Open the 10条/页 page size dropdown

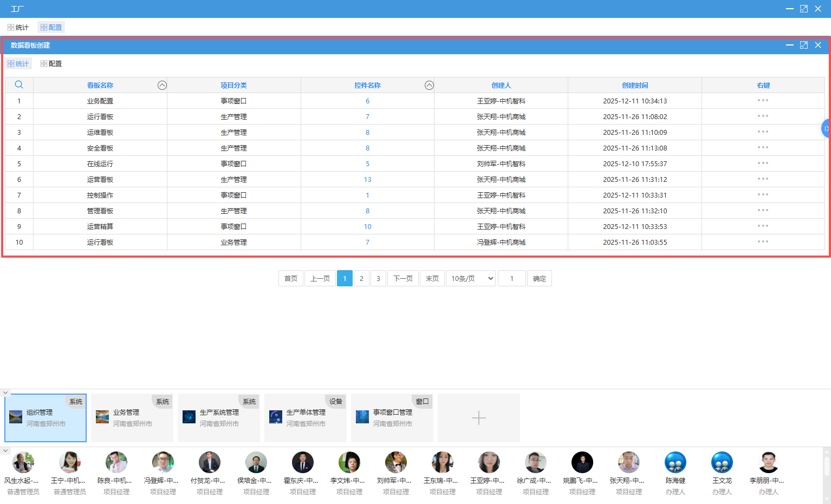tap(471, 278)
